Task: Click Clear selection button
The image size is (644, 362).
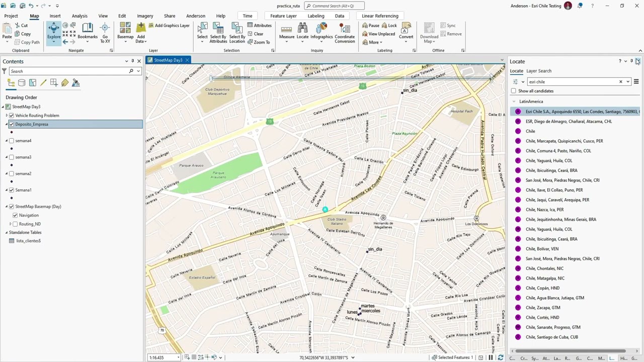Action: point(256,34)
